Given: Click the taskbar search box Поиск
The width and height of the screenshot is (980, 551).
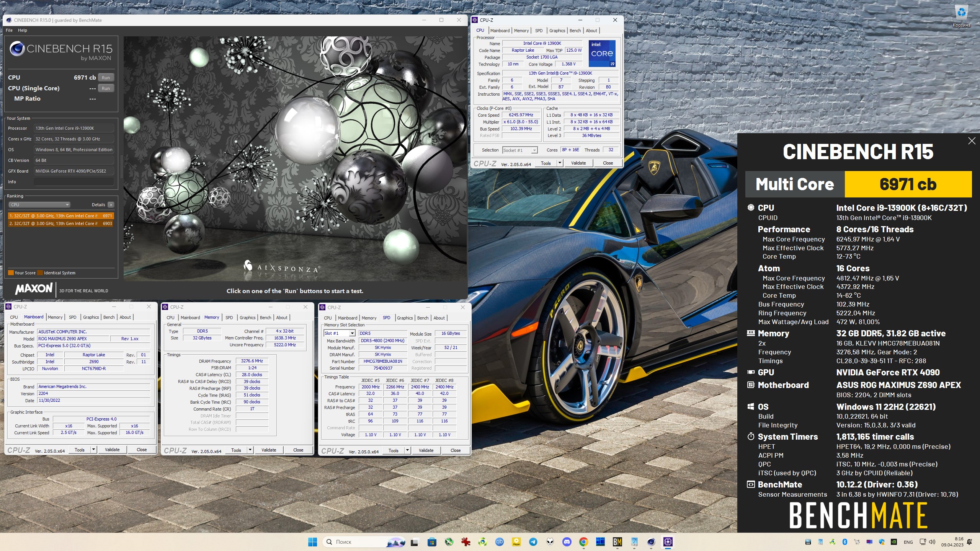Looking at the screenshot, I should tap(364, 542).
